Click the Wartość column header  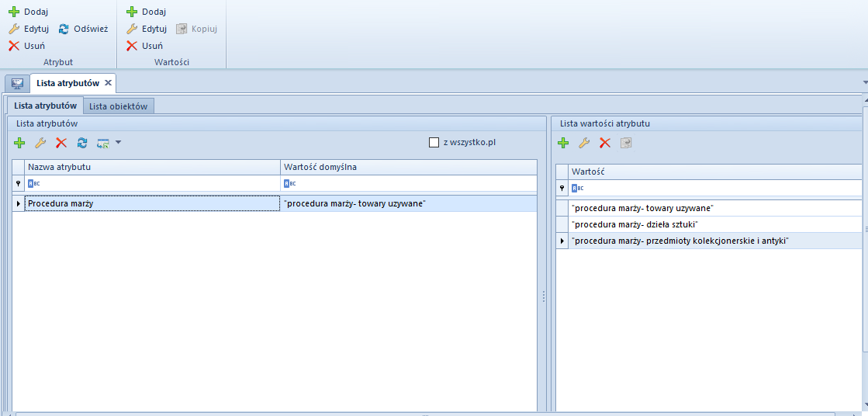[715, 172]
